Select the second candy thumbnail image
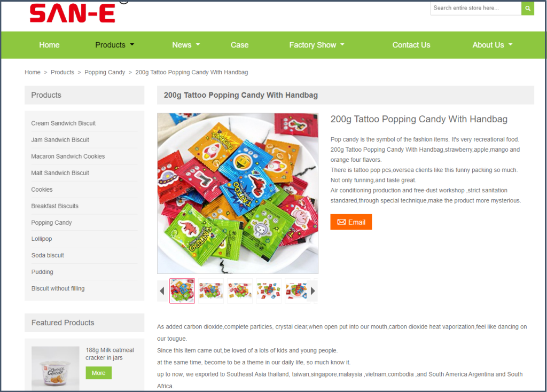 (211, 291)
